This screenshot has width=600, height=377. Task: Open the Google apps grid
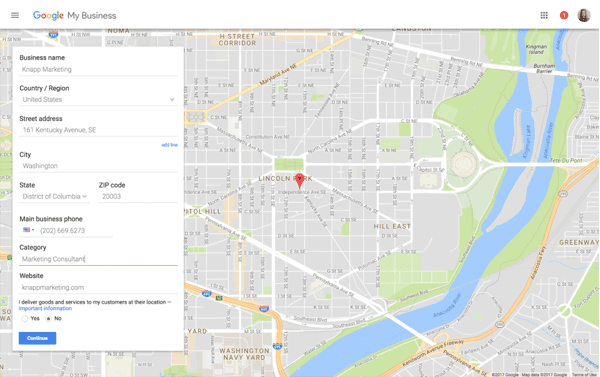(544, 15)
